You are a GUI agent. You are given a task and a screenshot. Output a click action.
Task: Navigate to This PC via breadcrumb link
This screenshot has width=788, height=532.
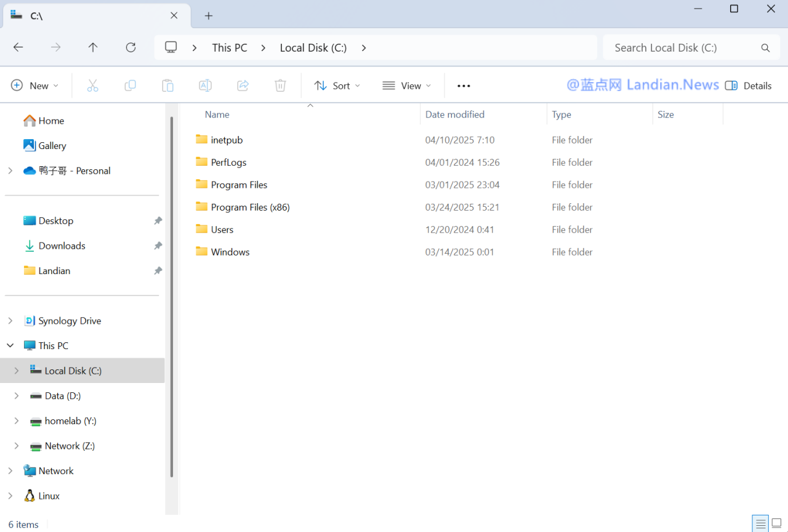[229, 47]
